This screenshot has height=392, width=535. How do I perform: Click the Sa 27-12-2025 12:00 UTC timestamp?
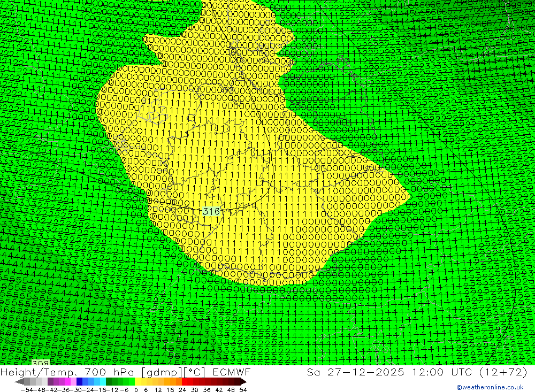417,372
